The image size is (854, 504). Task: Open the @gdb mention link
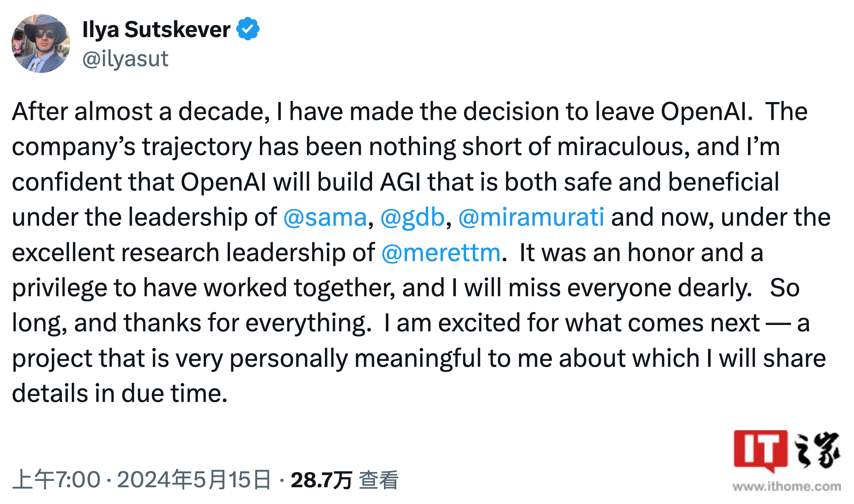click(413, 217)
